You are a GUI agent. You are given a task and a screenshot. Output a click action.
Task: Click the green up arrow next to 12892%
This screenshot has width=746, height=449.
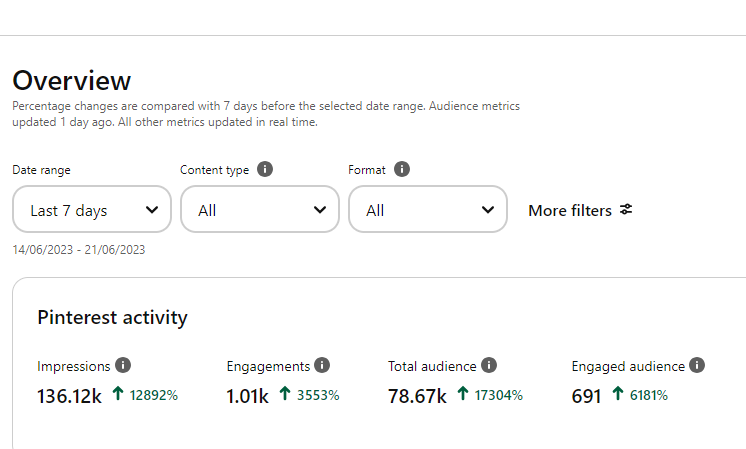(x=119, y=395)
